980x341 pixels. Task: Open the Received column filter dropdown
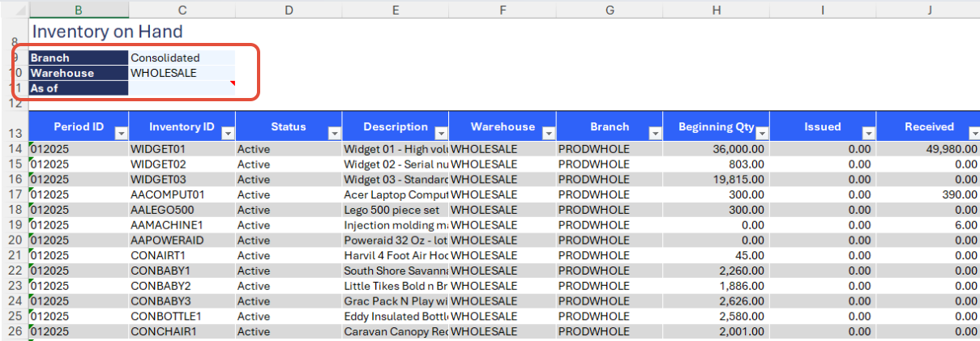(974, 133)
